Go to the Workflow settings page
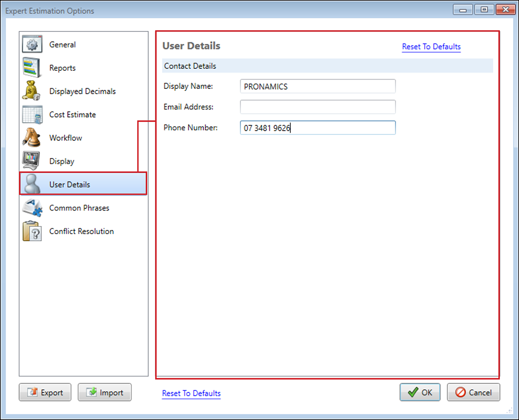 click(x=66, y=138)
